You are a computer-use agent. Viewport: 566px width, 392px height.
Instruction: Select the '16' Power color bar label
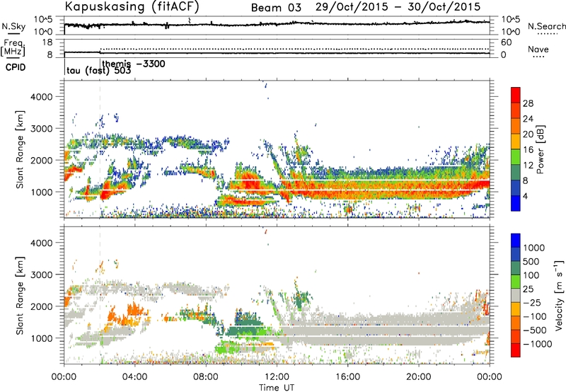(x=528, y=150)
